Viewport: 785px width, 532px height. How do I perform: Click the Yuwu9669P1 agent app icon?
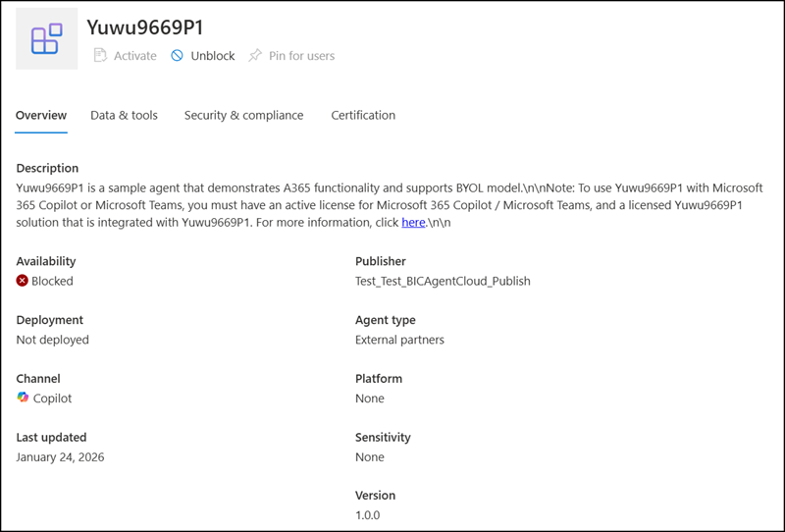pos(46,38)
